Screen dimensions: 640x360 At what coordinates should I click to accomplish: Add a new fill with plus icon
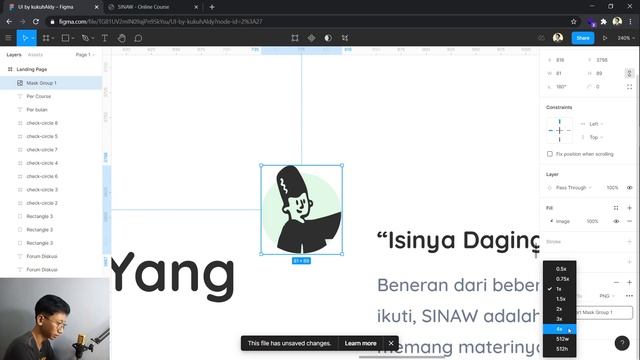629,208
